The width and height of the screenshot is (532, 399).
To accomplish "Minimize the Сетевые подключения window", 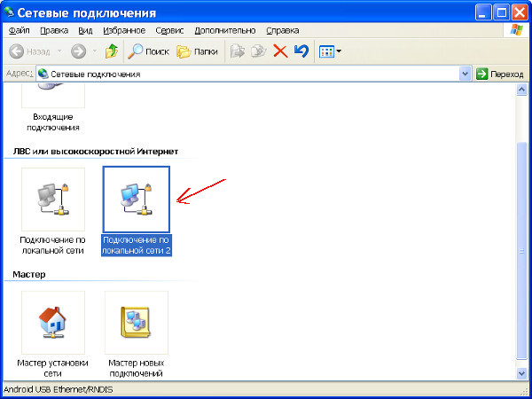I will pyautogui.click(x=483, y=13).
